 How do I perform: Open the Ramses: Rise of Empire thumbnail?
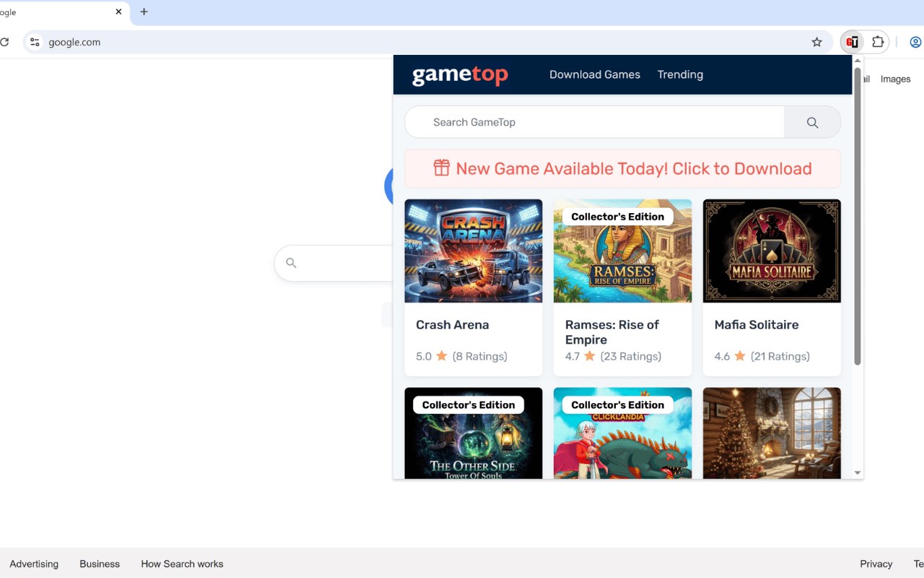pyautogui.click(x=622, y=251)
